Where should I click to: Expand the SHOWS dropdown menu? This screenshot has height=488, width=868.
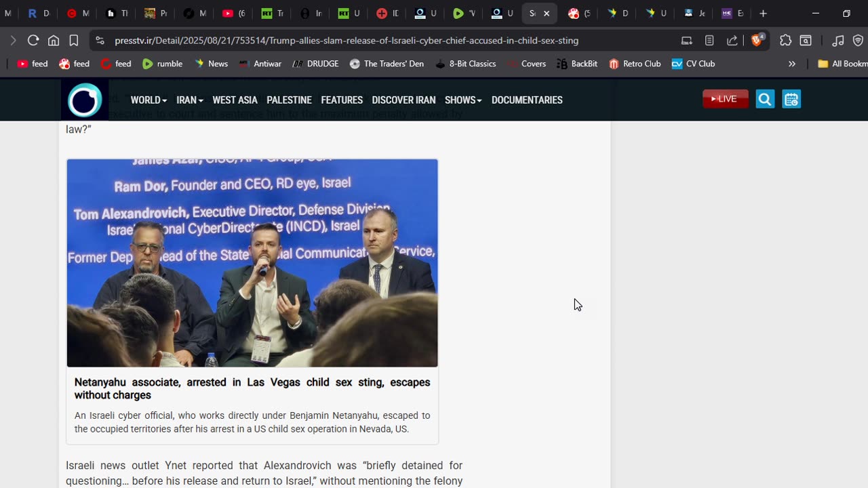(463, 100)
